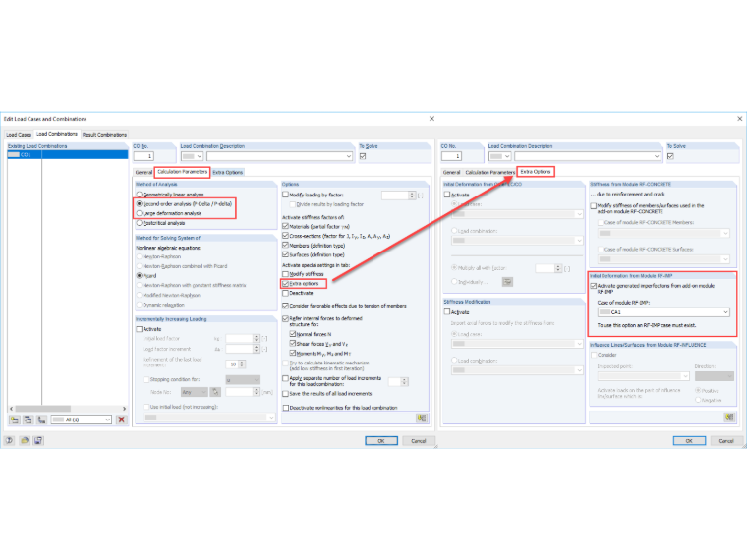Open Load Combination Description dropdown in Calculation Parameters dialog

tap(280, 156)
